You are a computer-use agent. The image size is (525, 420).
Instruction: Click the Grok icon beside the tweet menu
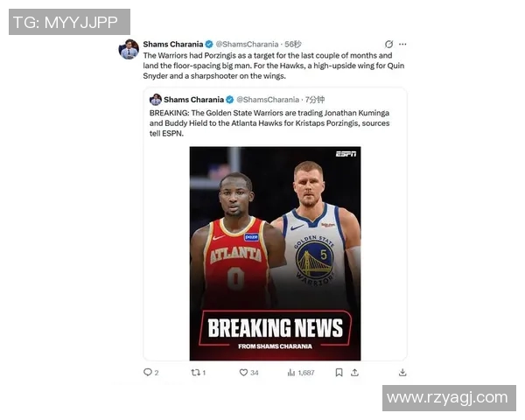[x=388, y=44]
